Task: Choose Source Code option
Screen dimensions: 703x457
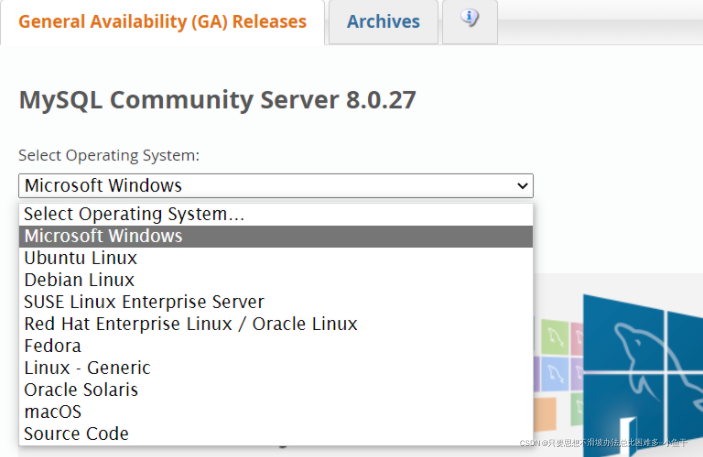Action: pos(276,434)
